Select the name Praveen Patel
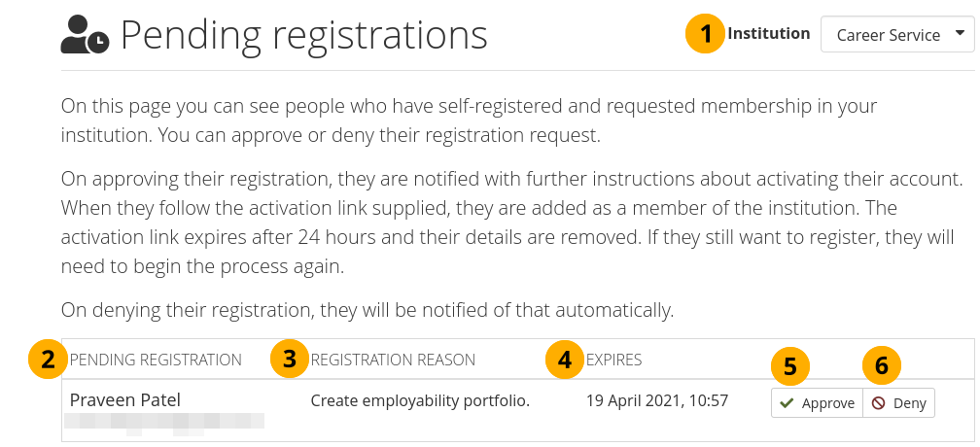Image resolution: width=980 pixels, height=447 pixels. point(125,399)
